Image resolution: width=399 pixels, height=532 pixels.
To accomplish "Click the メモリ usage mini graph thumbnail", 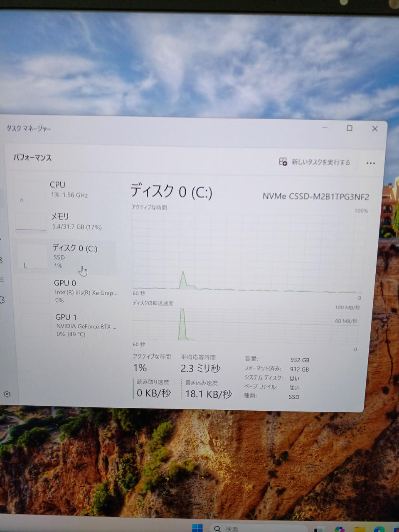I will (x=31, y=223).
